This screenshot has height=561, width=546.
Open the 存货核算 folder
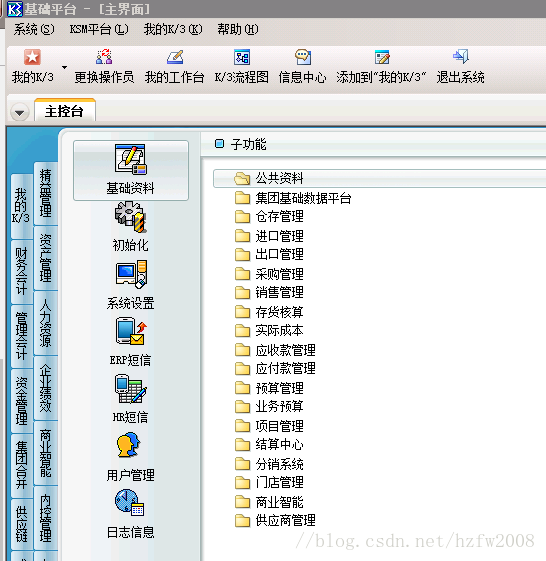269,312
